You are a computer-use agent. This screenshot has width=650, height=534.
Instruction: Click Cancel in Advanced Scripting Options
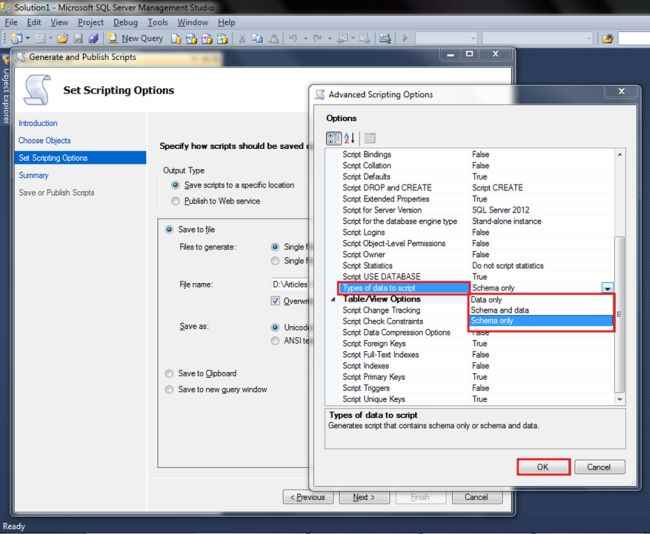599,467
